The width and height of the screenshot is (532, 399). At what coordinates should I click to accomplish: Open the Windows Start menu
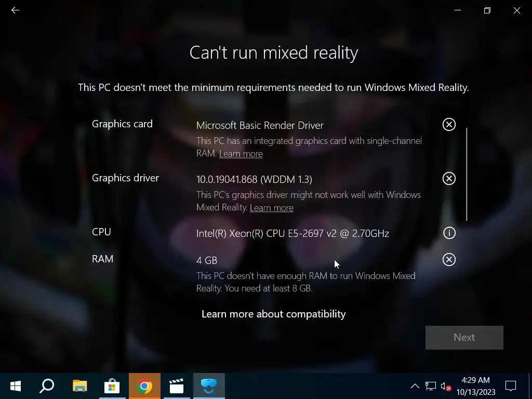pos(15,386)
